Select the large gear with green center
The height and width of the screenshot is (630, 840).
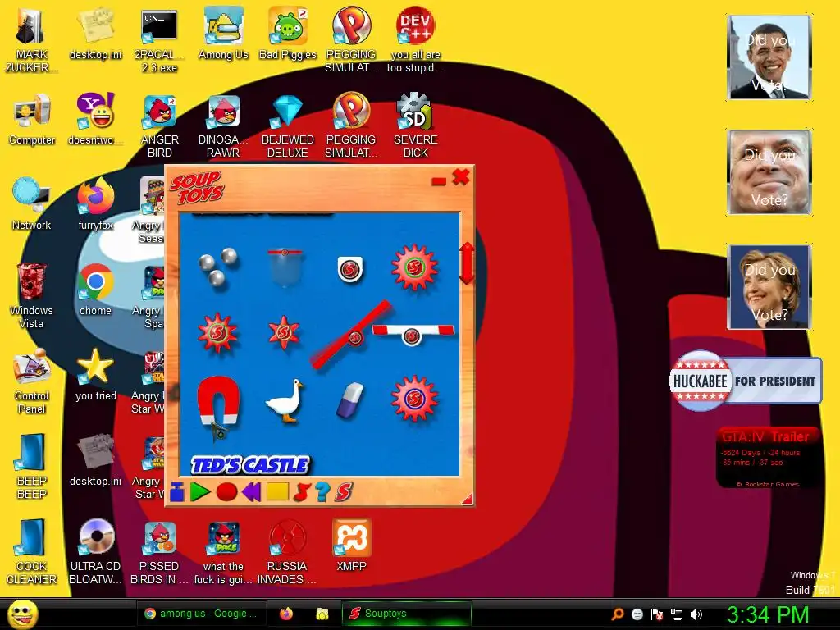[x=414, y=267]
